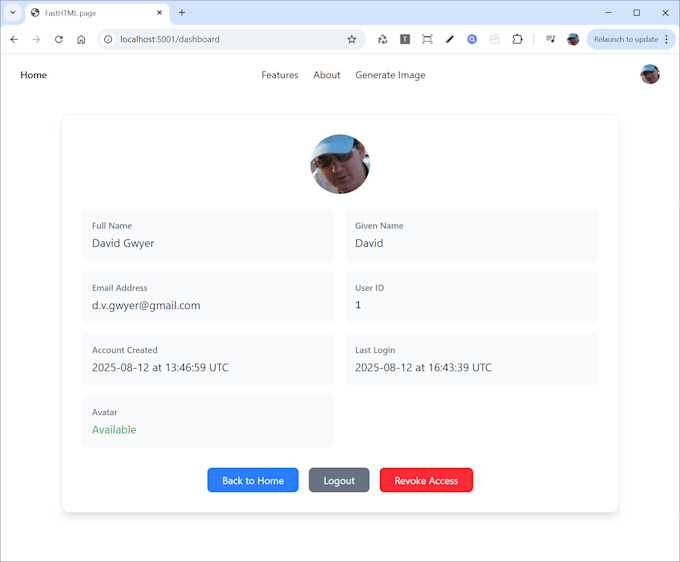Minimize the browser window
Image resolution: width=680 pixels, height=562 pixels.
(x=608, y=13)
